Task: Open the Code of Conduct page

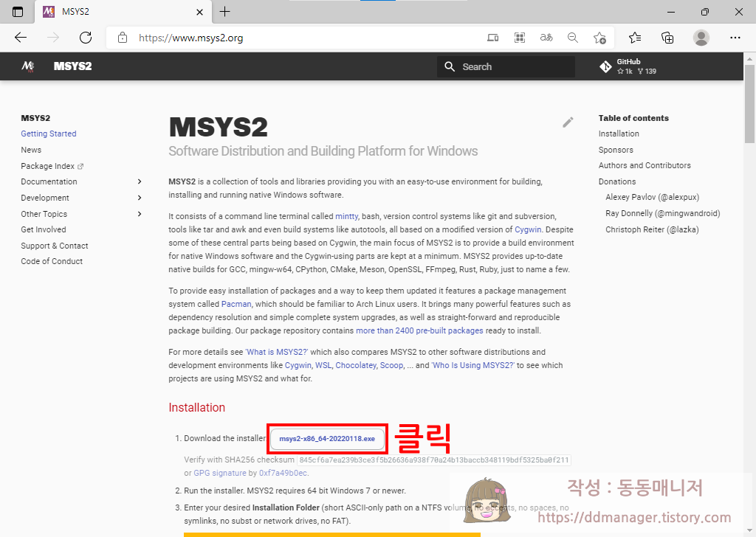Action: pos(52,261)
